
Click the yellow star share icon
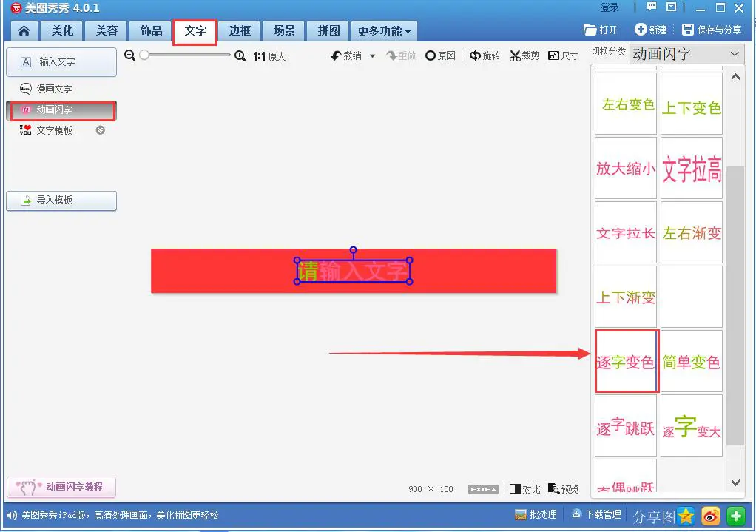point(686,515)
